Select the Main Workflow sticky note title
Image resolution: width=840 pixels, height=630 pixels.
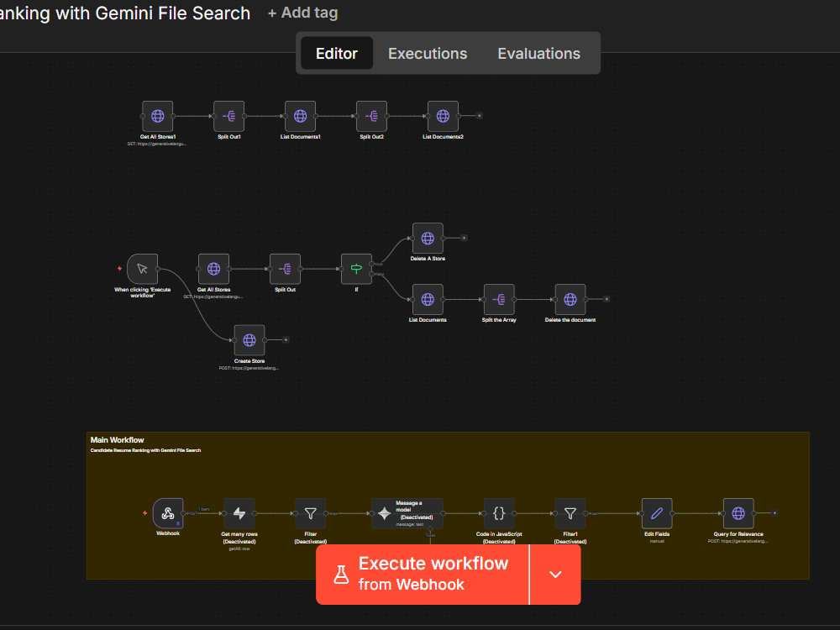pyautogui.click(x=117, y=440)
